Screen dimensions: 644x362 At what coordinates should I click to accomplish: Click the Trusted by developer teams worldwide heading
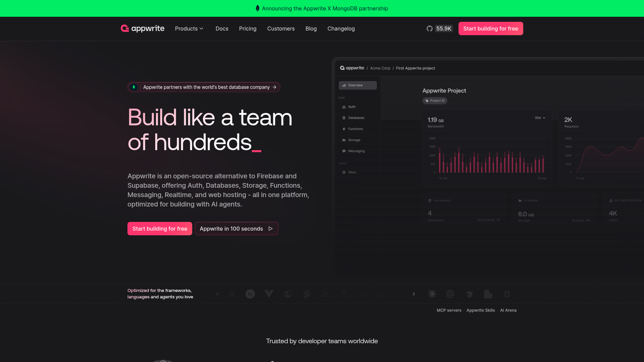coord(322,341)
